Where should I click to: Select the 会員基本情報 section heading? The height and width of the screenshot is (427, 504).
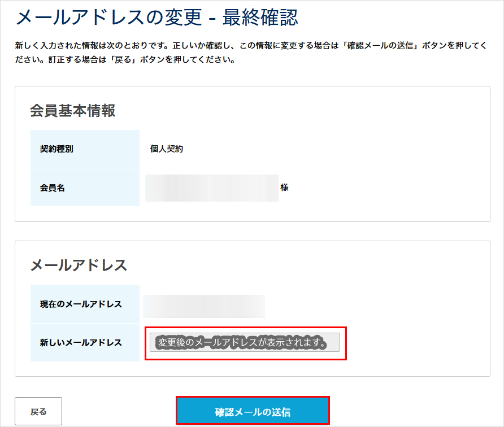pyautogui.click(x=72, y=110)
